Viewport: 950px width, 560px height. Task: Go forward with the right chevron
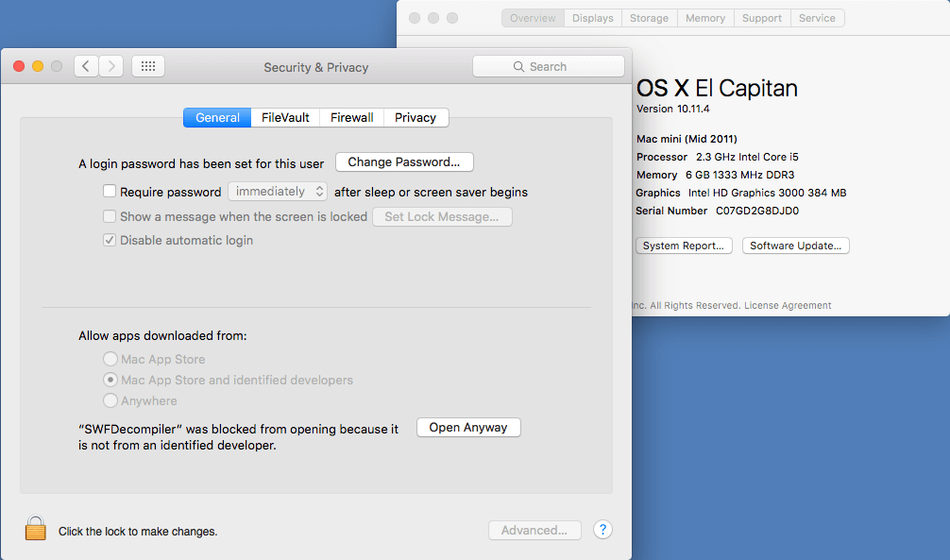pos(111,66)
